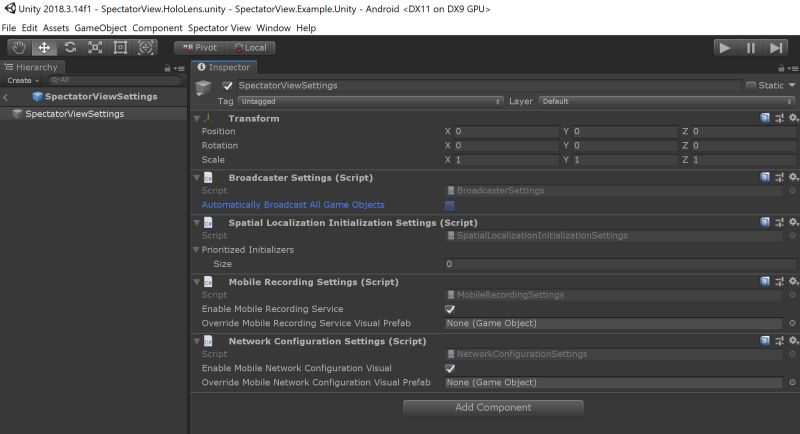The height and width of the screenshot is (434, 800).
Task: Collapse Network Configuration Settings component
Action: pyautogui.click(x=196, y=341)
